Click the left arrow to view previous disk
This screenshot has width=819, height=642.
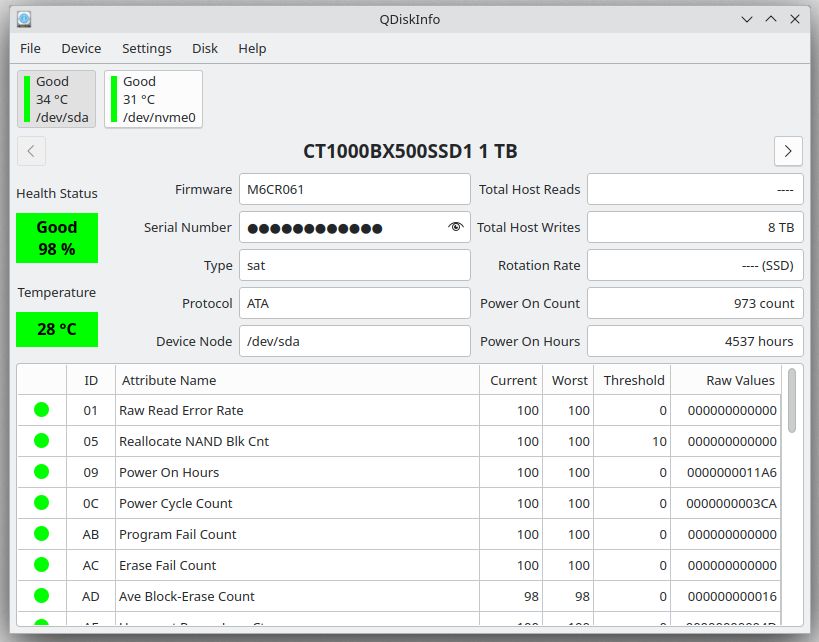31,151
